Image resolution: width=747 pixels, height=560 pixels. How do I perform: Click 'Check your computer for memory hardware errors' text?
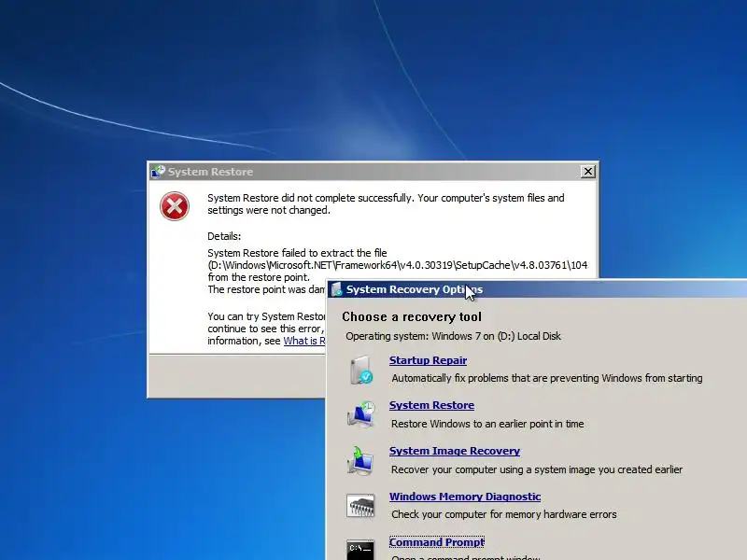[504, 514]
